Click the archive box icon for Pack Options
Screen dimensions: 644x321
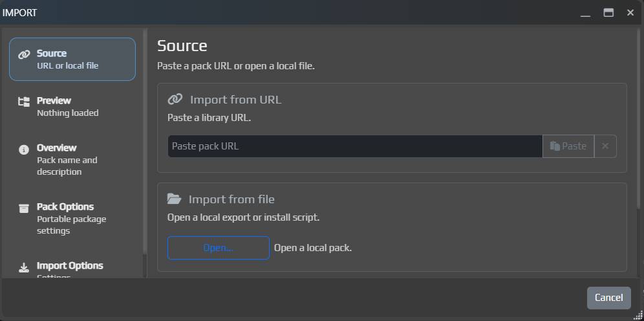tap(24, 208)
